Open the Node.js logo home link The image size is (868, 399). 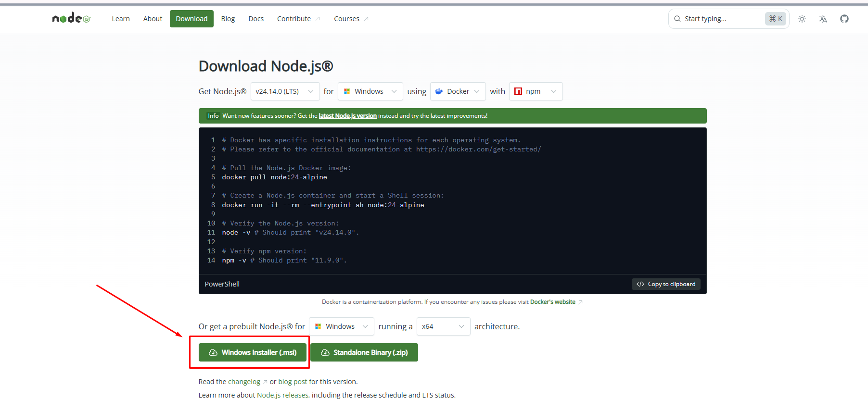(71, 18)
